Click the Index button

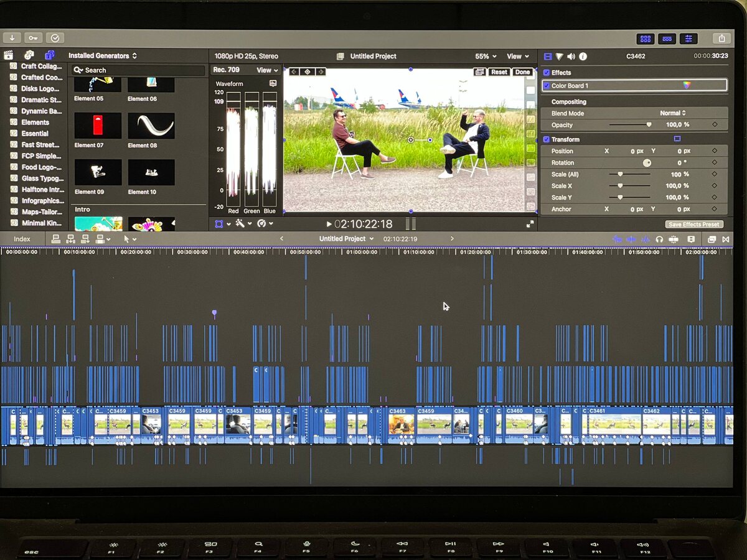22,239
